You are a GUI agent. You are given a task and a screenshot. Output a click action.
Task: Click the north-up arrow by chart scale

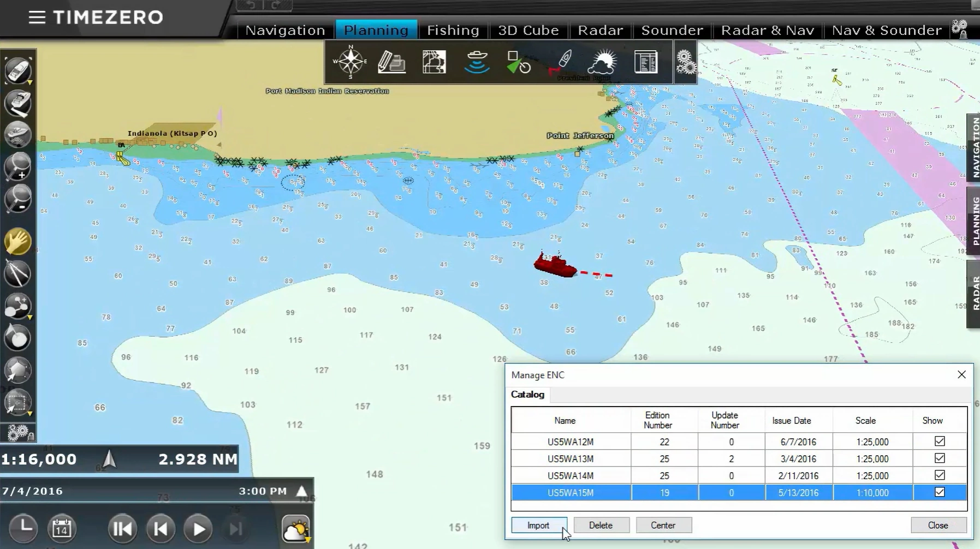coord(109,459)
